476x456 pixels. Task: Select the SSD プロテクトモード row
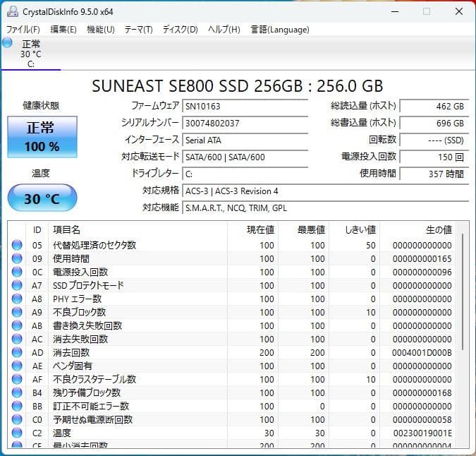click(231, 285)
